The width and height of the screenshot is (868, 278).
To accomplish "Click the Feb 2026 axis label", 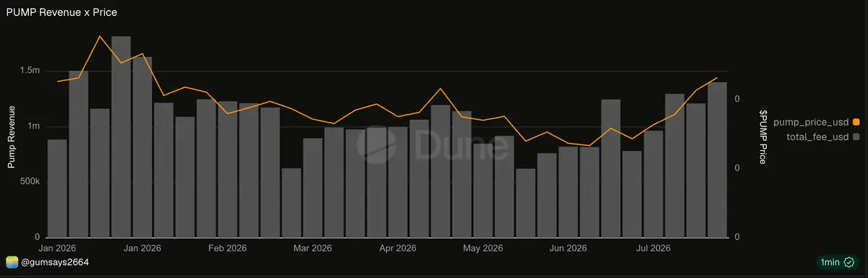I will pos(227,248).
